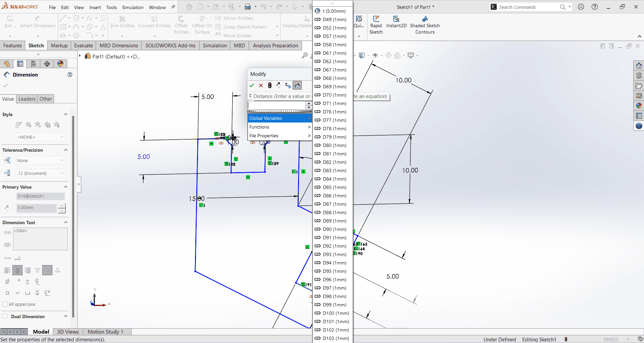Open Search Commands dropdown arrow
Viewport: 644px width, 343px height.
coord(569,7)
